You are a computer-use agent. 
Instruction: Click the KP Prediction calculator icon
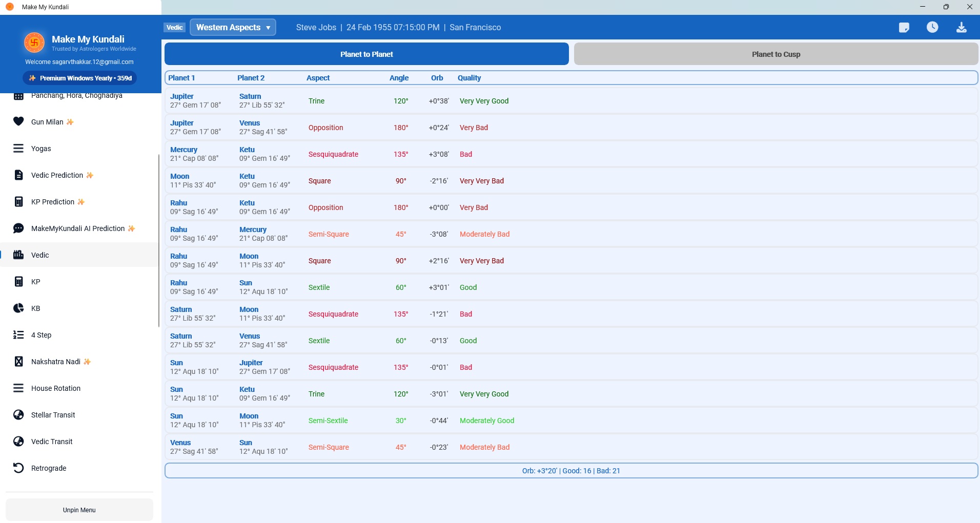click(18, 202)
